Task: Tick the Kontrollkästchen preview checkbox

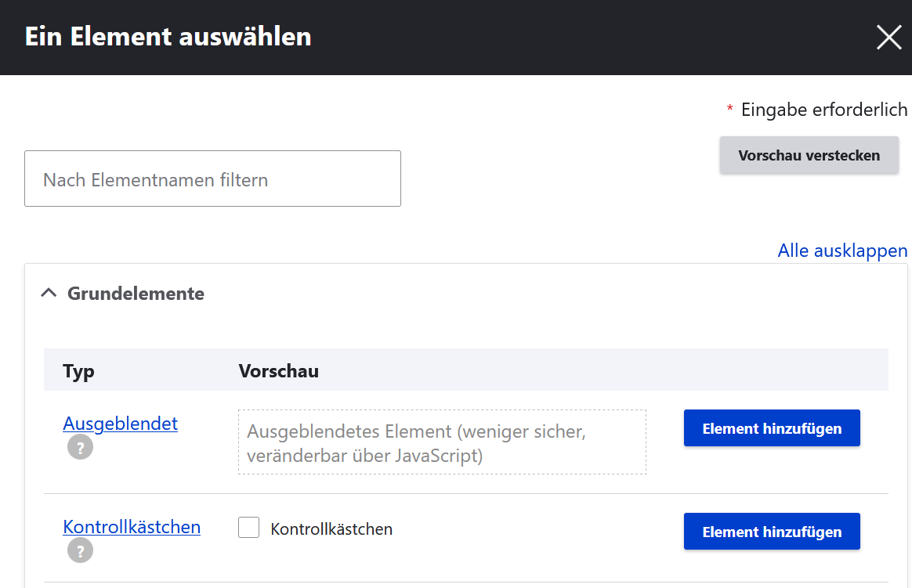Action: 249,528
